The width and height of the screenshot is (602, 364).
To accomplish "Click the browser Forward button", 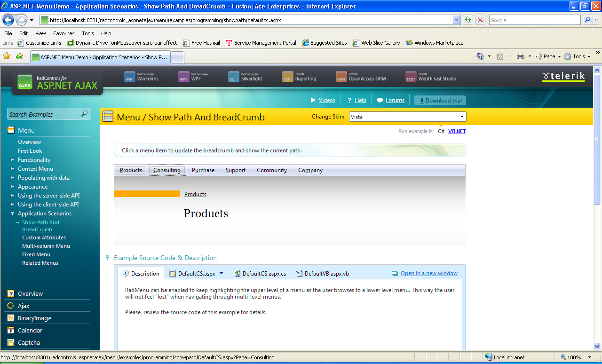I will [21, 20].
